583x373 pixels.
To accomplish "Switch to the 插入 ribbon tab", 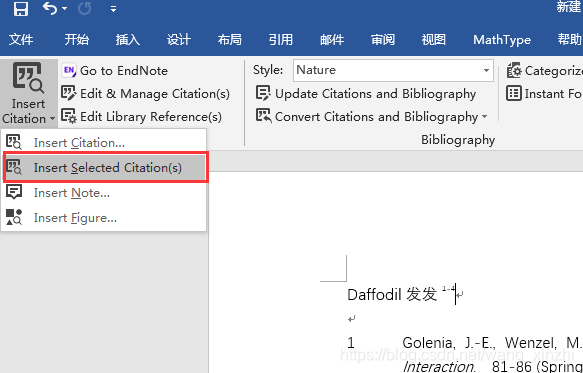I will pos(128,39).
